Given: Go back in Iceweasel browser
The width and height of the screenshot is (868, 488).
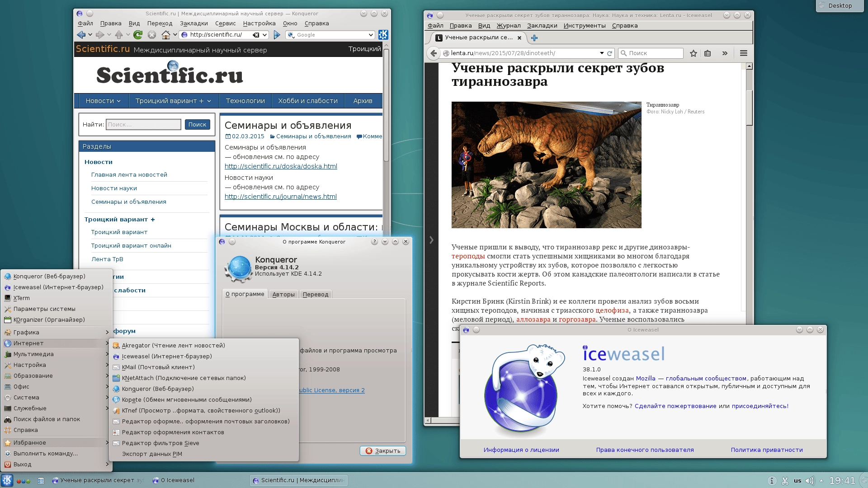Looking at the screenshot, I should 434,53.
